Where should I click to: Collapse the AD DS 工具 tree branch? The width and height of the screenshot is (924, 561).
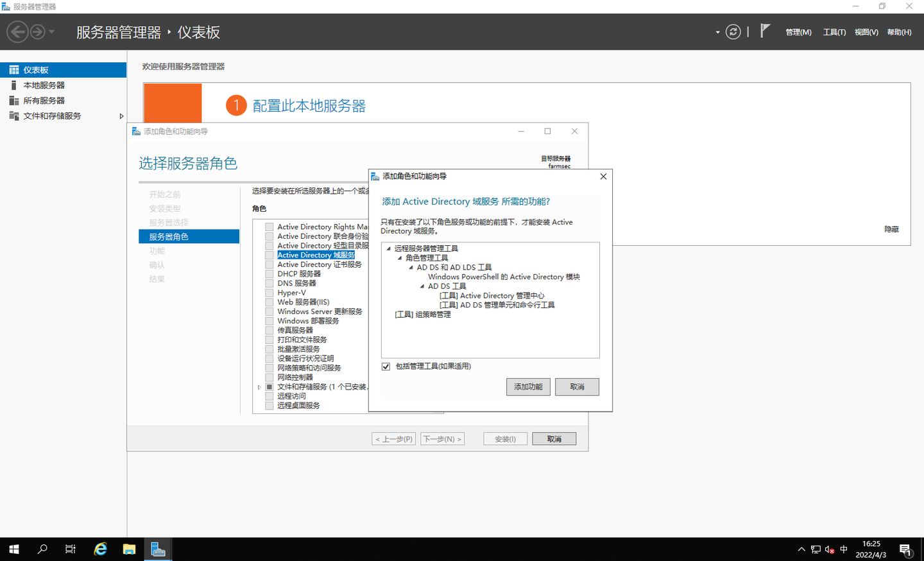[x=422, y=286]
